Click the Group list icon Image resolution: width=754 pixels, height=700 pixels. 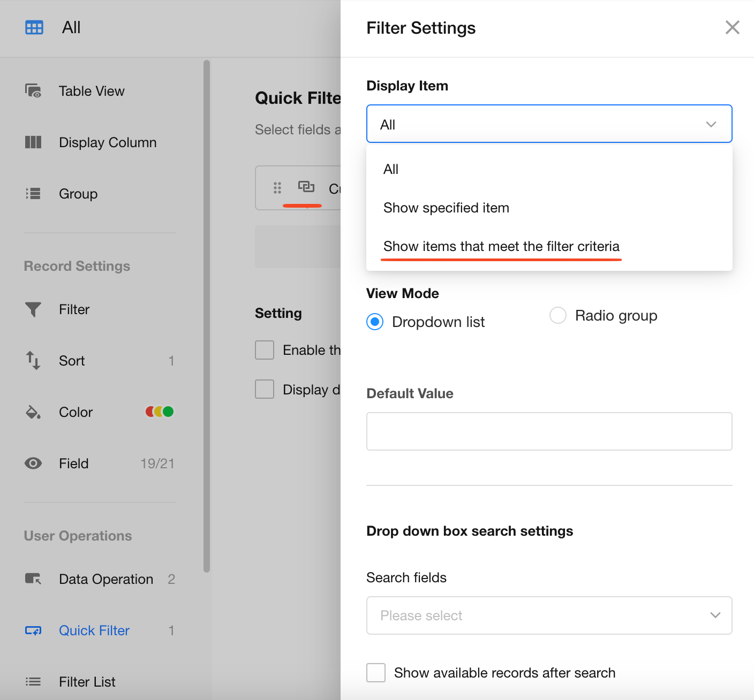point(33,194)
